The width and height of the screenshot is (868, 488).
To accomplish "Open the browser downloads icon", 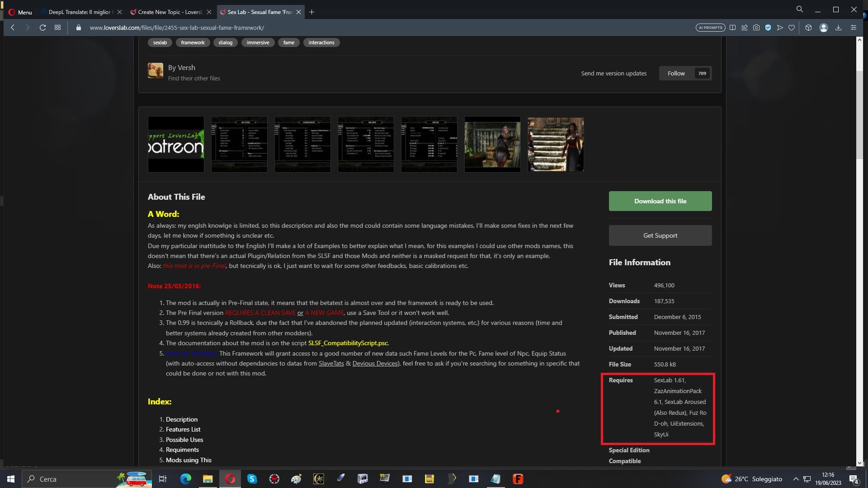I will [838, 28].
